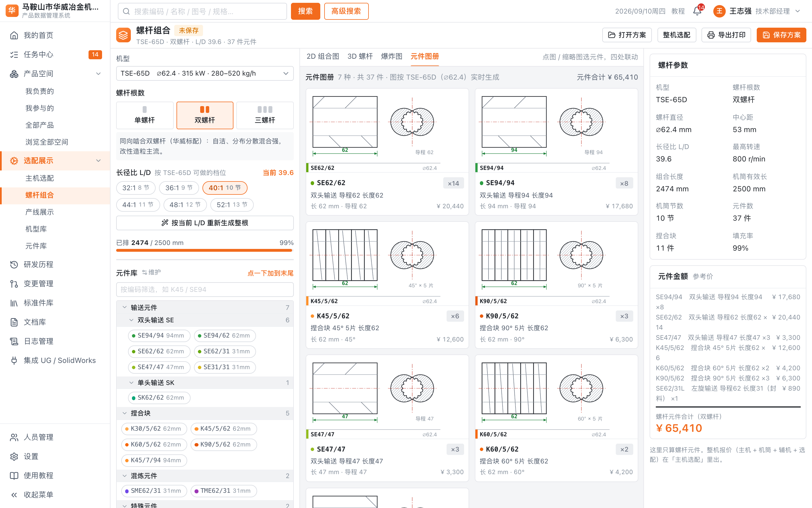Click the 已排 2474 / 2500 mm progress bar

[x=205, y=250]
